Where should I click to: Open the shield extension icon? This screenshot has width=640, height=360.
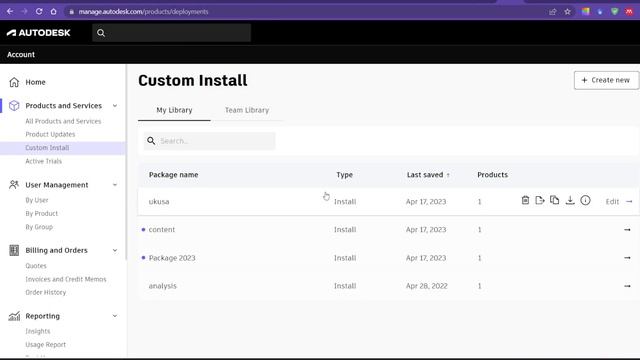tap(615, 11)
